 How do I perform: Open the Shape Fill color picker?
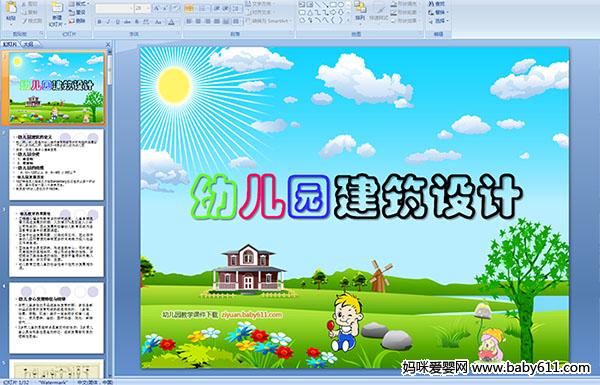[406, 4]
